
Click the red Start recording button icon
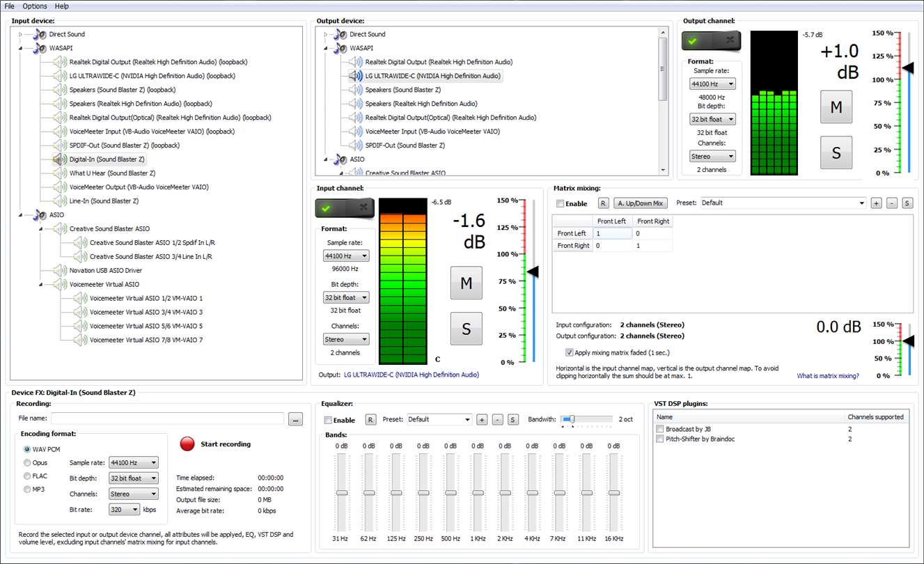pyautogui.click(x=187, y=444)
